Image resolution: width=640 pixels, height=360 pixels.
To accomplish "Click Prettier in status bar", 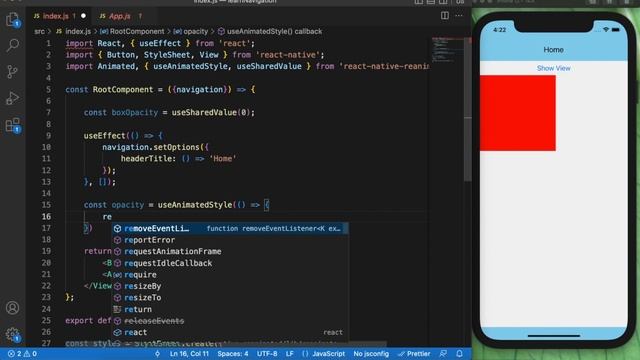I will coord(414,353).
